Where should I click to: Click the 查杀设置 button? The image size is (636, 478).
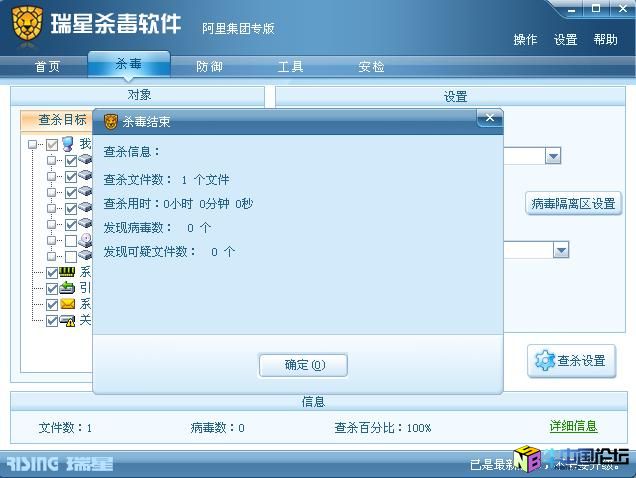tap(572, 361)
